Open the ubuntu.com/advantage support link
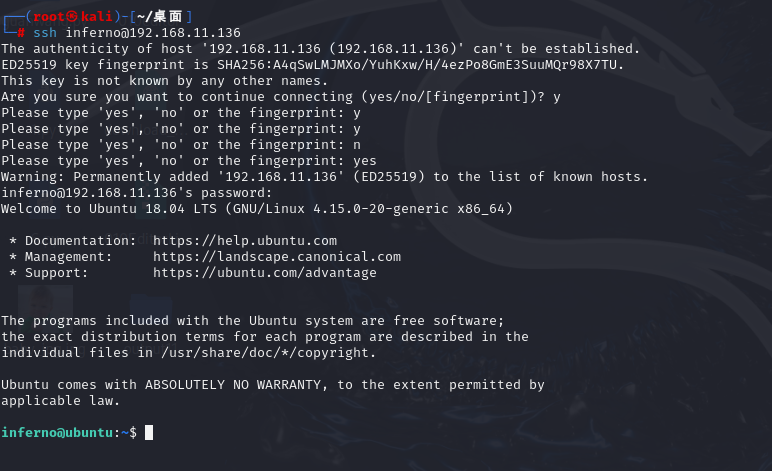Screen dimensions: 772x471 tap(265, 273)
